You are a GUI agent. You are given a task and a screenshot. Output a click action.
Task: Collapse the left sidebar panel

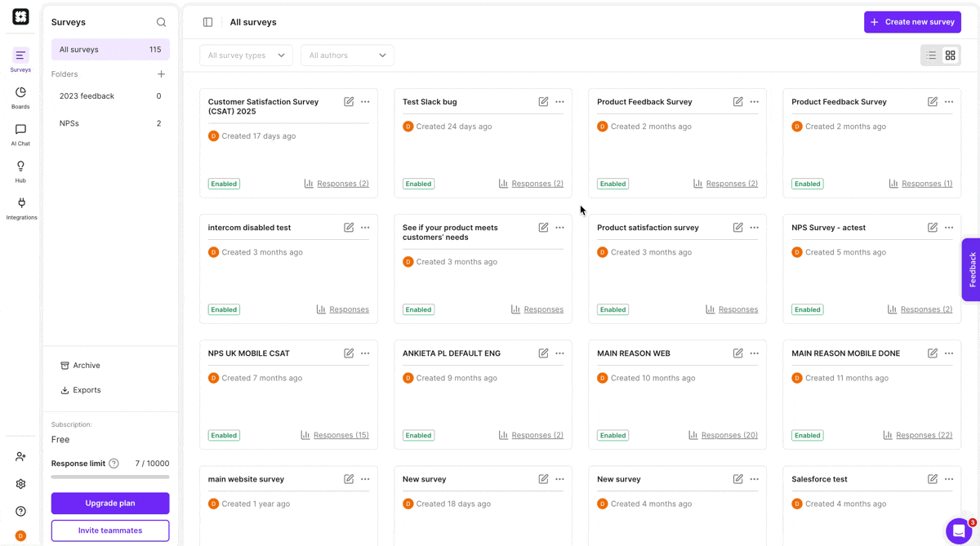click(208, 22)
